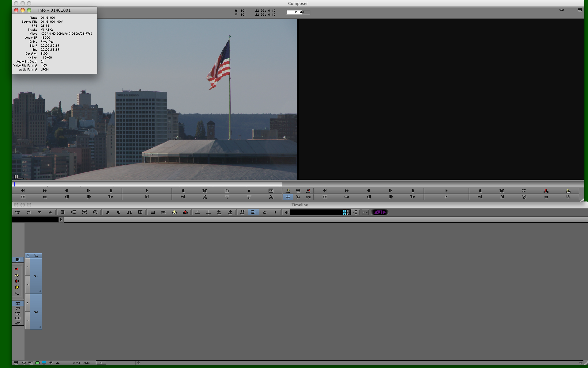Image resolution: width=588 pixels, height=368 pixels.
Task: Toggle the V1 video monitor icon
Action: [x=28, y=255]
